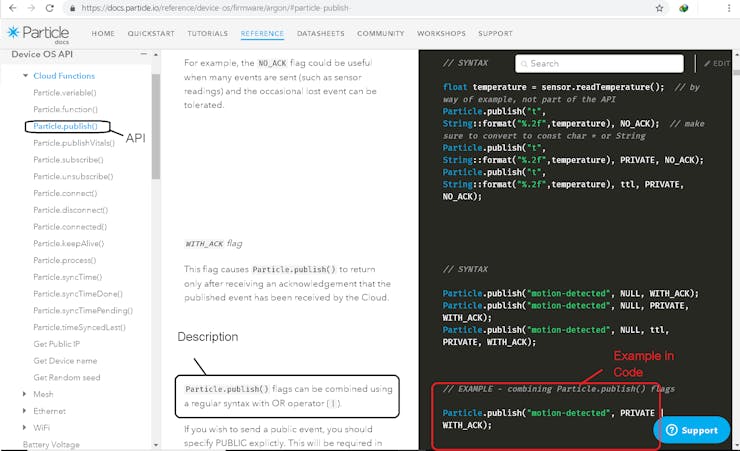The height and width of the screenshot is (451, 740).
Task: Open Get Public IP entry
Action: tap(57, 344)
